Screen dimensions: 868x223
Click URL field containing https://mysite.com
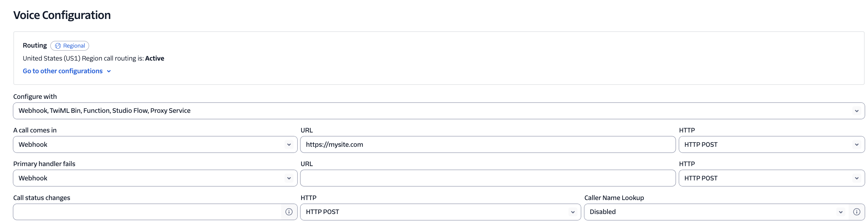click(487, 145)
